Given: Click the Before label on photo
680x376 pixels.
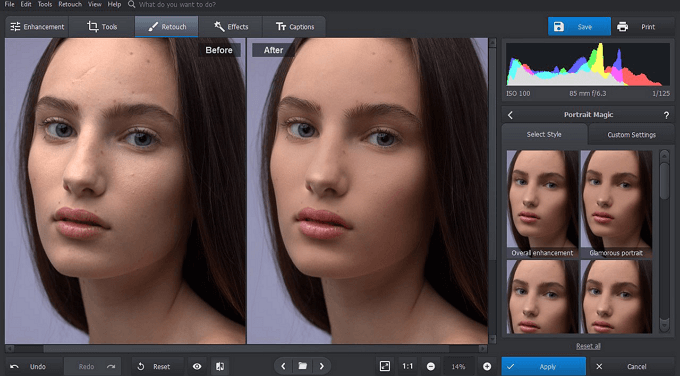Looking at the screenshot, I should 219,50.
